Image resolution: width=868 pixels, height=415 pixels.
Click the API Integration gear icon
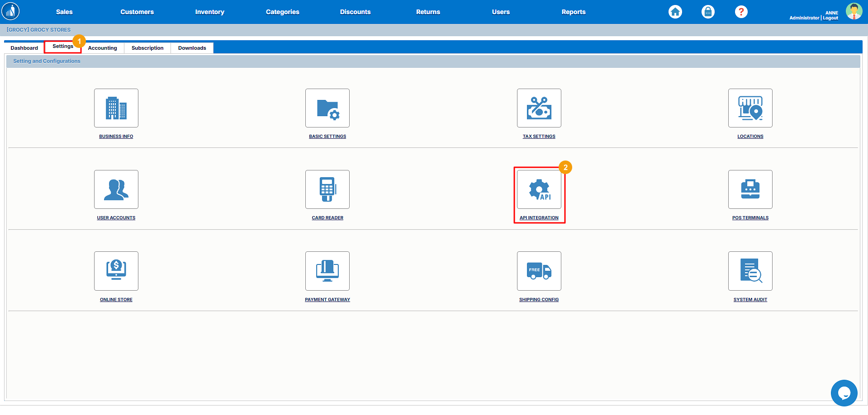[539, 189]
